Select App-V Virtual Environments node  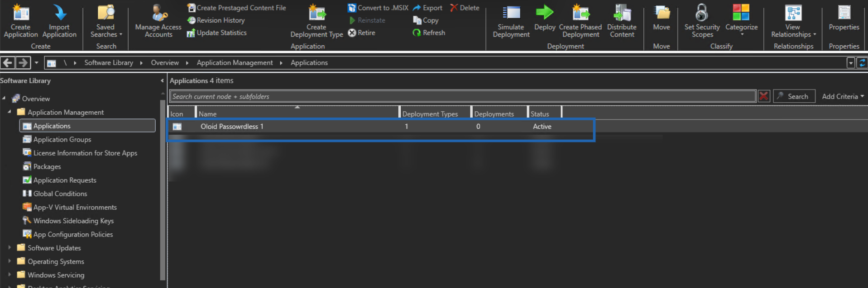[x=75, y=207]
